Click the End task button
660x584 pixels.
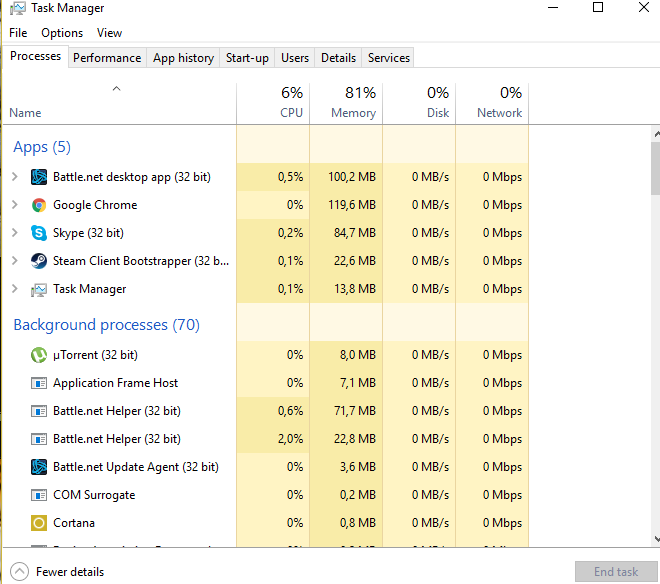click(x=616, y=571)
